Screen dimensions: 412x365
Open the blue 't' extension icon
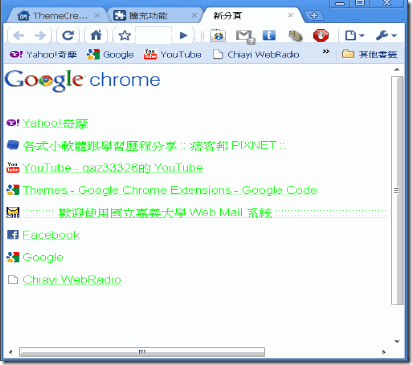point(269,35)
